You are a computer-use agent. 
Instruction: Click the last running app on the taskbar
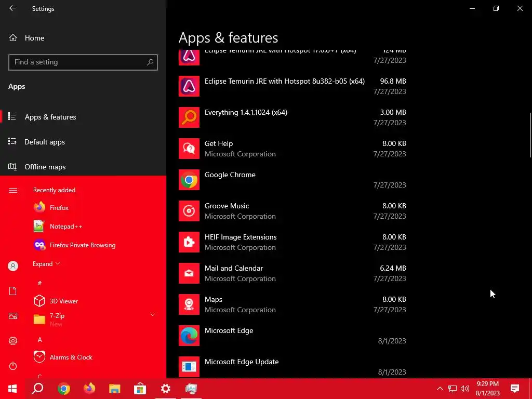tap(191, 389)
